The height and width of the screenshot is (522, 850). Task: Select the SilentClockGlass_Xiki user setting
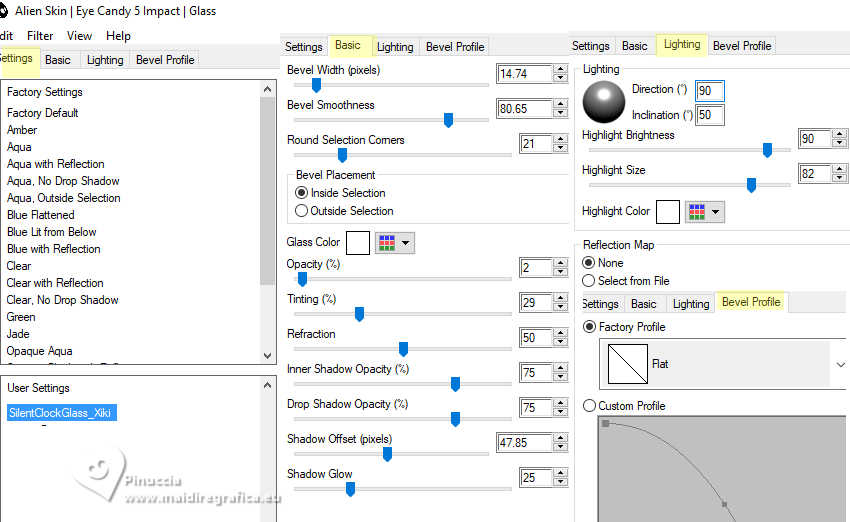pyautogui.click(x=61, y=413)
